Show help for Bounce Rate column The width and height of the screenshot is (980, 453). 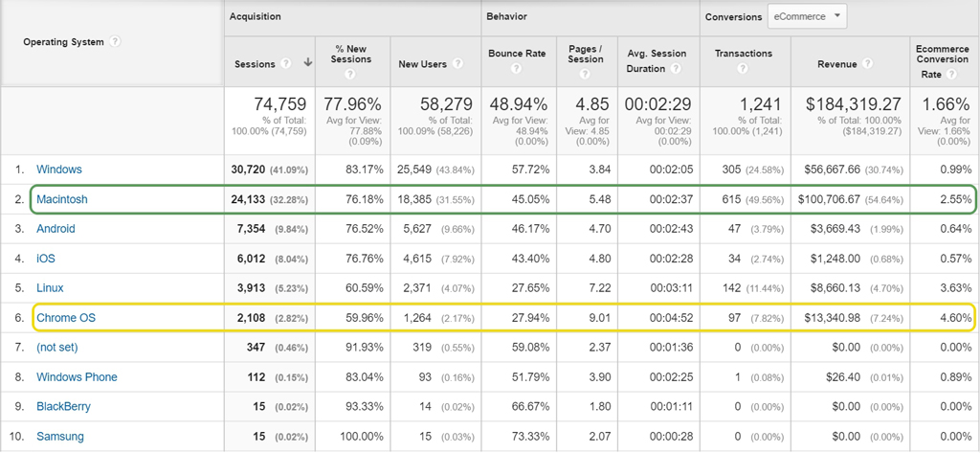(x=517, y=69)
